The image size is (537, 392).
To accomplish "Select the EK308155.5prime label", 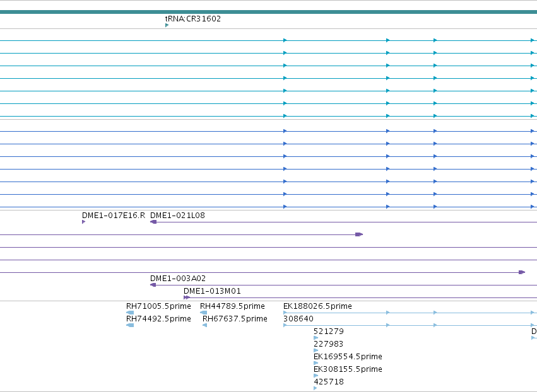I will pos(348,369).
